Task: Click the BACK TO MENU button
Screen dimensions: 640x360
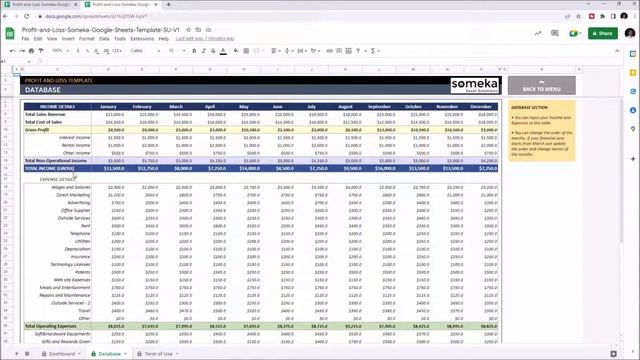Action: [x=542, y=85]
